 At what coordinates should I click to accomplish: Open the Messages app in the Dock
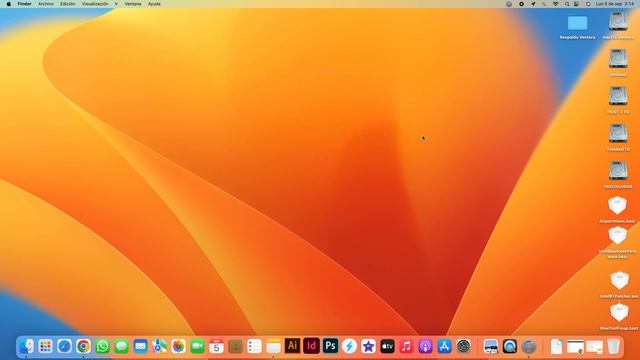121,346
